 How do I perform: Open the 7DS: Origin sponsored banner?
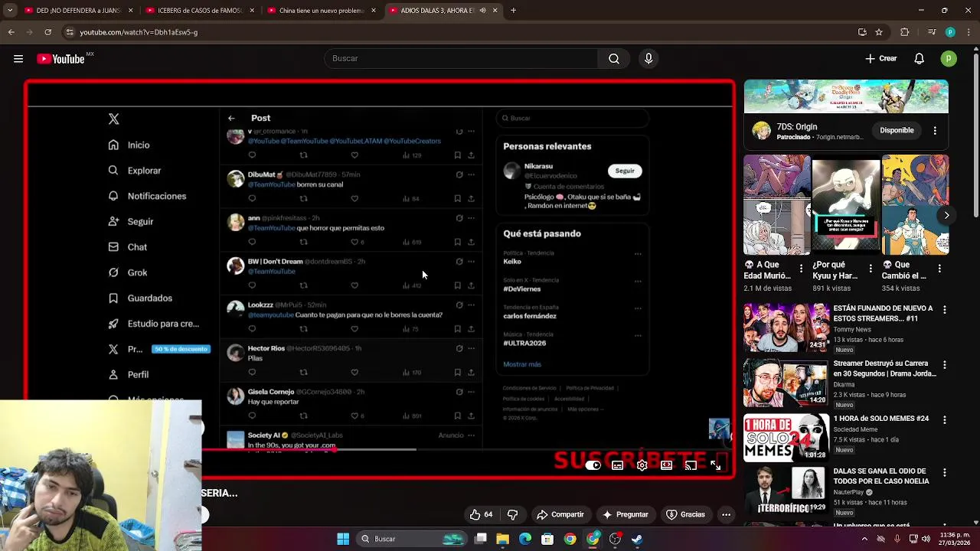[x=846, y=96]
